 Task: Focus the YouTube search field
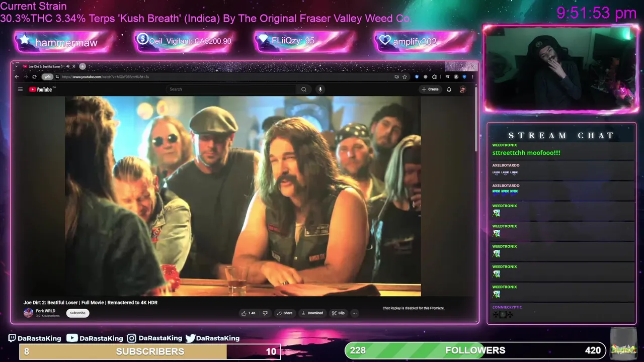(x=231, y=89)
